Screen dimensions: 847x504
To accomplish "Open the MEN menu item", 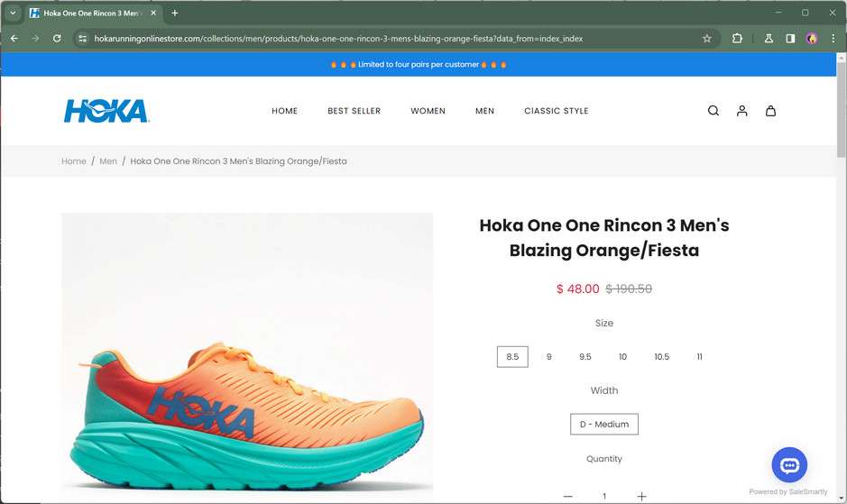I will coord(484,111).
